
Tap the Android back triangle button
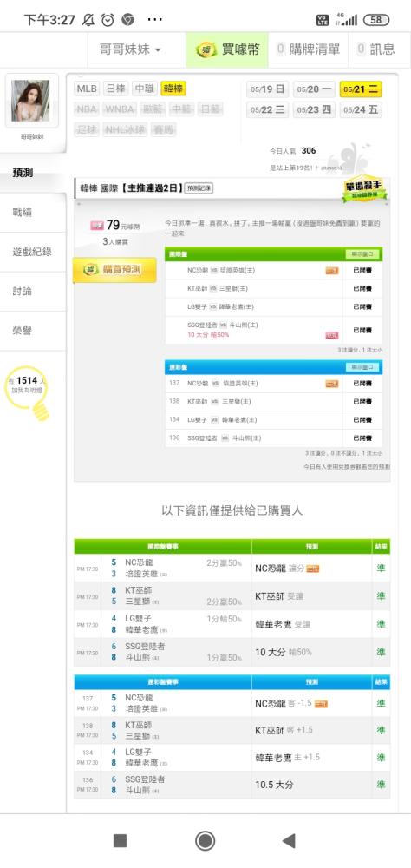(x=289, y=840)
